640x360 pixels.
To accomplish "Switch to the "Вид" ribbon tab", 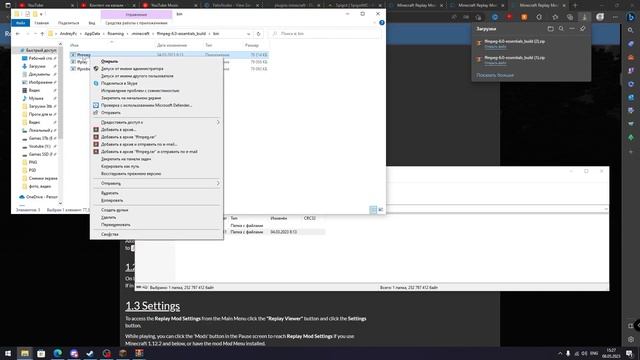I will click(x=92, y=23).
